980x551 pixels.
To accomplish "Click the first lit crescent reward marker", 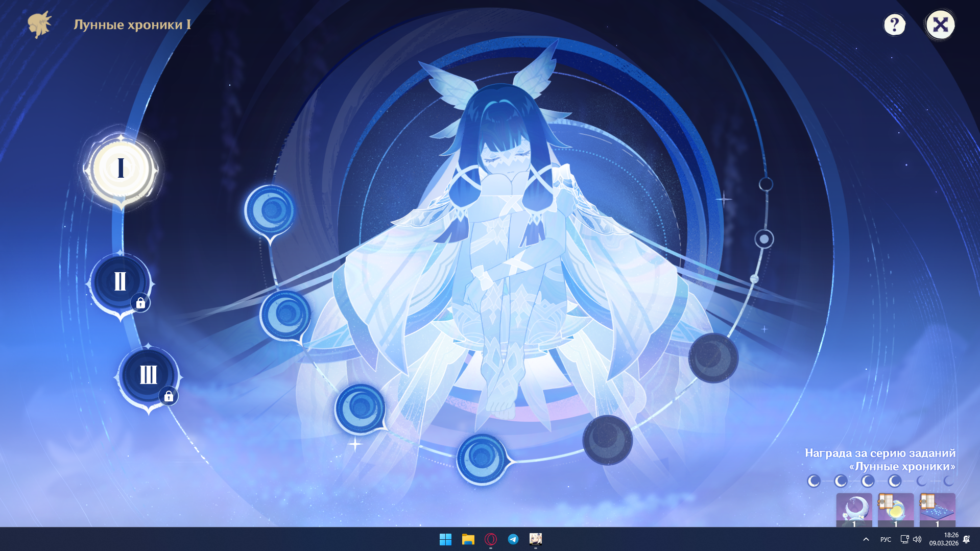I will (814, 481).
